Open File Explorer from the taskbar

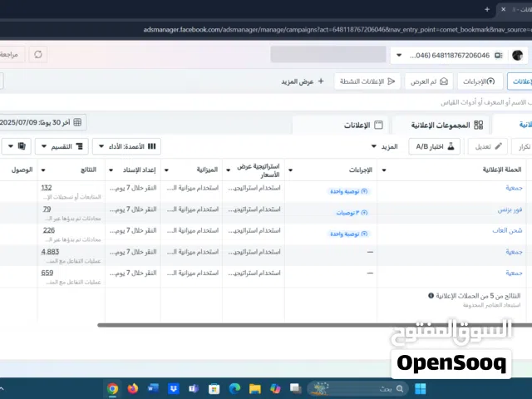point(255,389)
